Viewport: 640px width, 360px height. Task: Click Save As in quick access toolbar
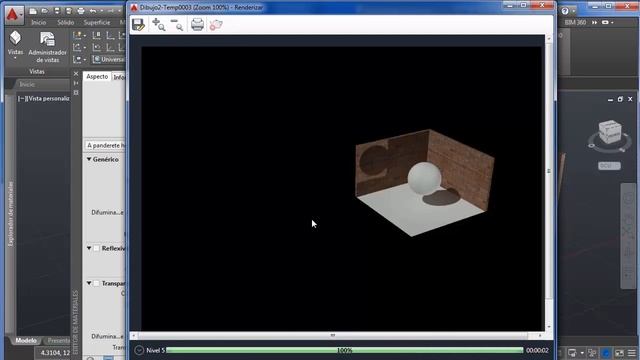click(x=69, y=11)
